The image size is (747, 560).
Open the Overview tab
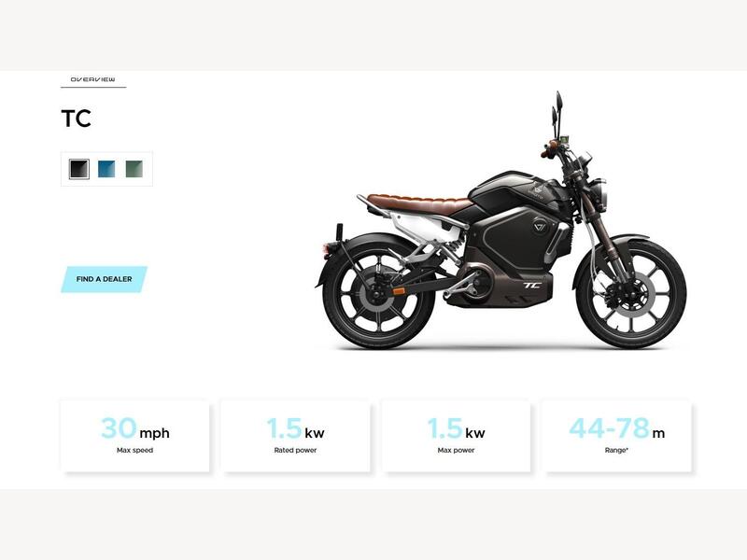pyautogui.click(x=92, y=79)
